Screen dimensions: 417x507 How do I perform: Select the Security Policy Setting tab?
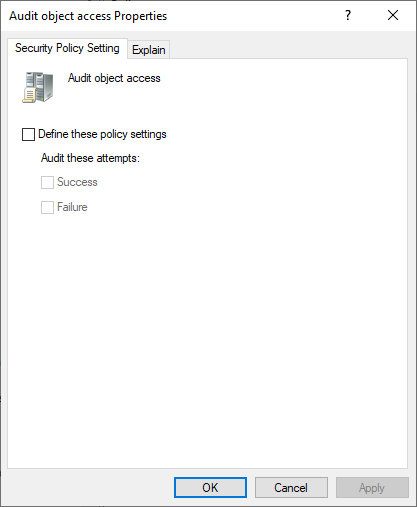point(67,48)
